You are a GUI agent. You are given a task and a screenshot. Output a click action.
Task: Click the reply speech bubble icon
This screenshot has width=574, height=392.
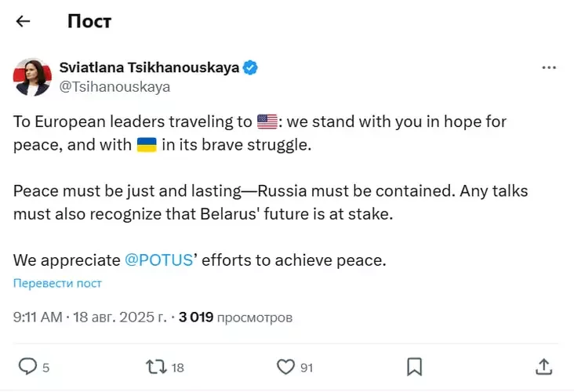[x=27, y=366]
